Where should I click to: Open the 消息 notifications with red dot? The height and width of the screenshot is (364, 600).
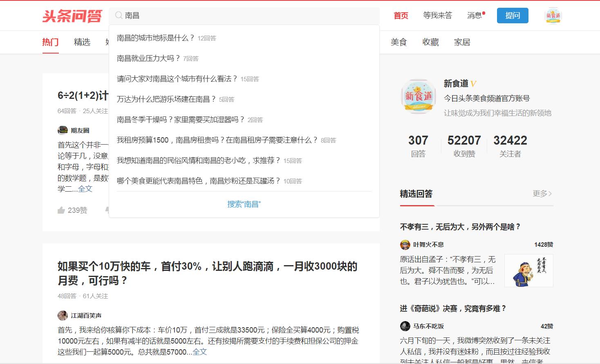tap(475, 15)
